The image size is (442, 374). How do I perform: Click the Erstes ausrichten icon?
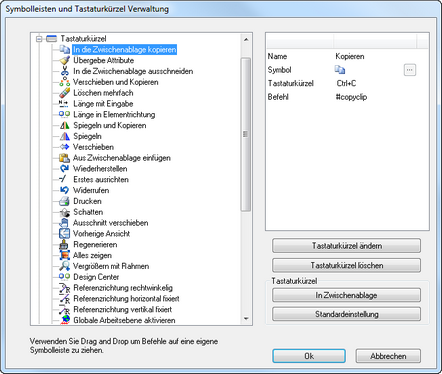tap(64, 179)
